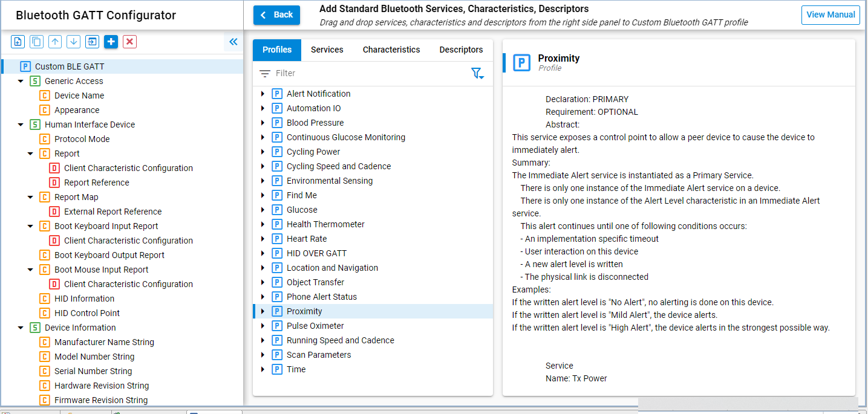Viewport: 868px width, 414px height.
Task: Expand the Heart Rate profile
Action: point(263,238)
